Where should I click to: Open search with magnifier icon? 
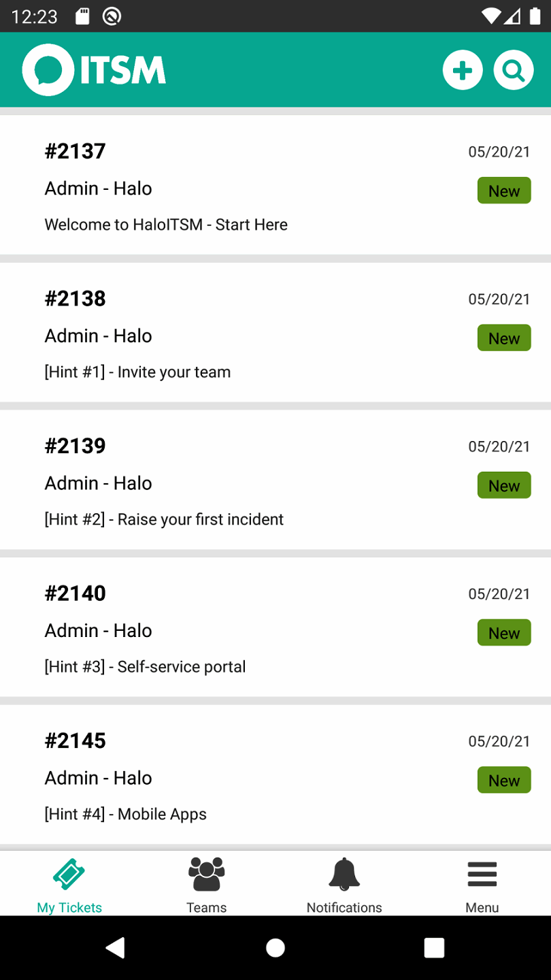click(x=514, y=70)
